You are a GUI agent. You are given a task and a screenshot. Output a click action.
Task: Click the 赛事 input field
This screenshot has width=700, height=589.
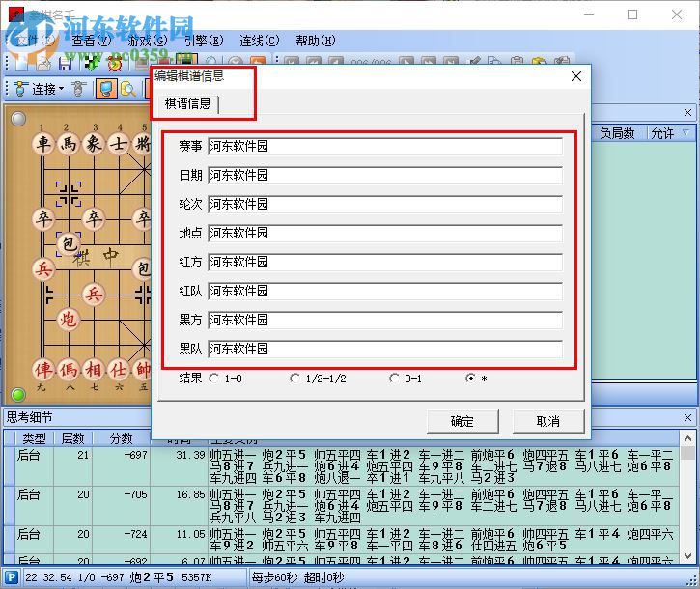[385, 146]
